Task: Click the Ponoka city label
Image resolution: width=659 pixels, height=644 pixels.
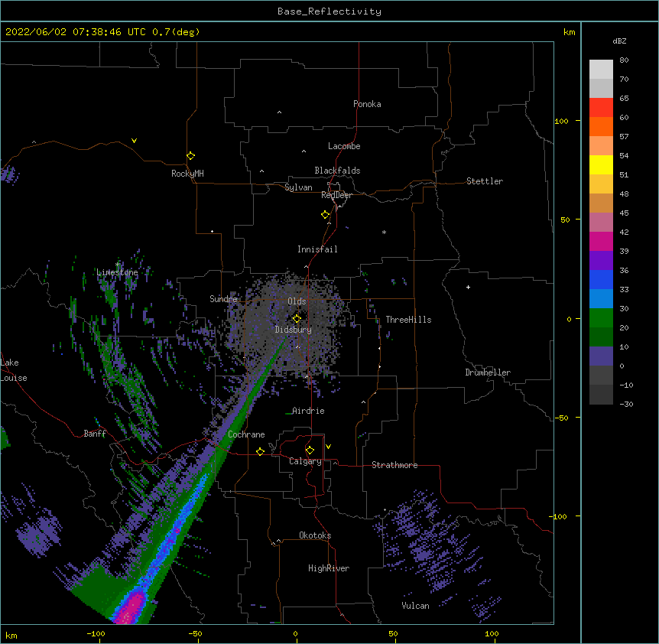Action: [367, 104]
